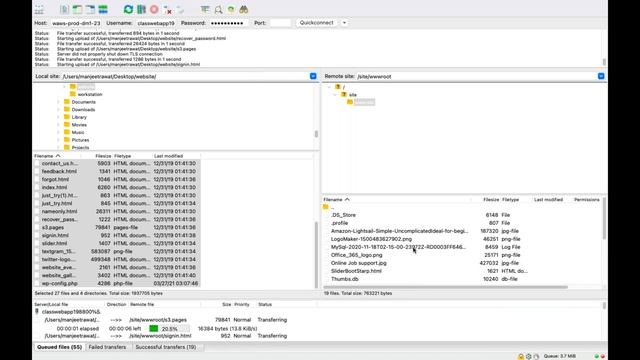Image resolution: width=640 pixels, height=360 pixels.
Task: Collapse the root / node in remote tree
Action: (329, 87)
